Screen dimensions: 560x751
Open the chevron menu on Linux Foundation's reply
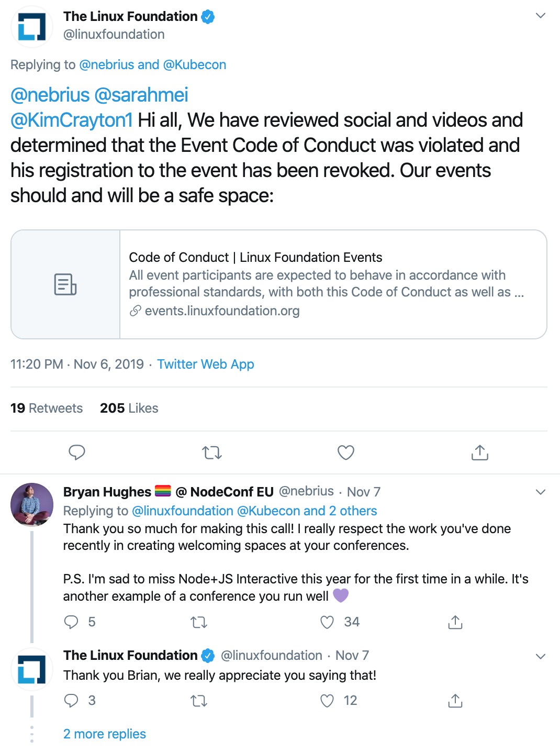coord(541,656)
